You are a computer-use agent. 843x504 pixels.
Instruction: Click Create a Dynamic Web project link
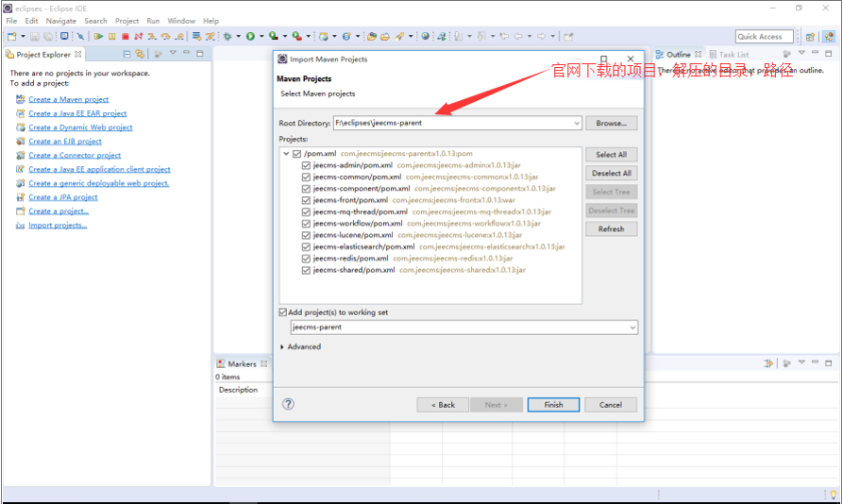(x=80, y=127)
